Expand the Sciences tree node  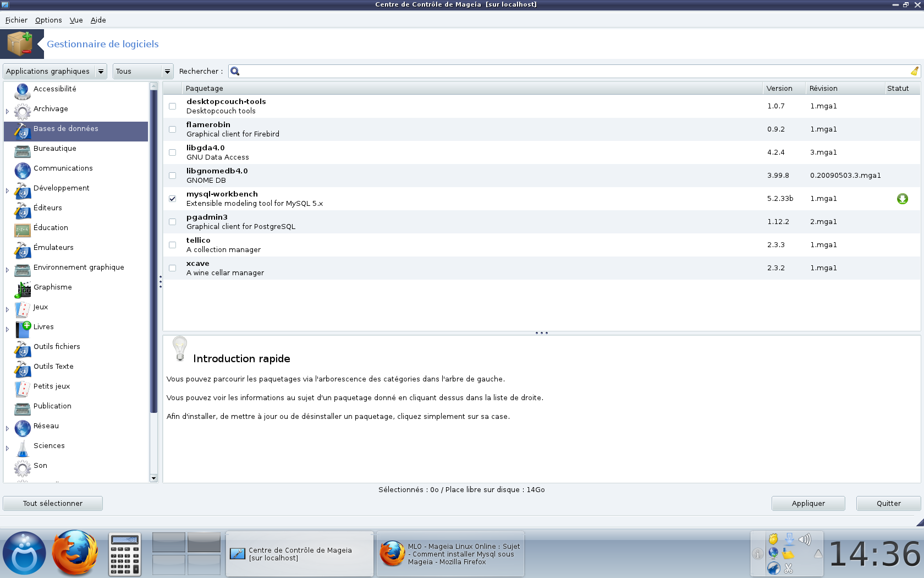[8, 448]
